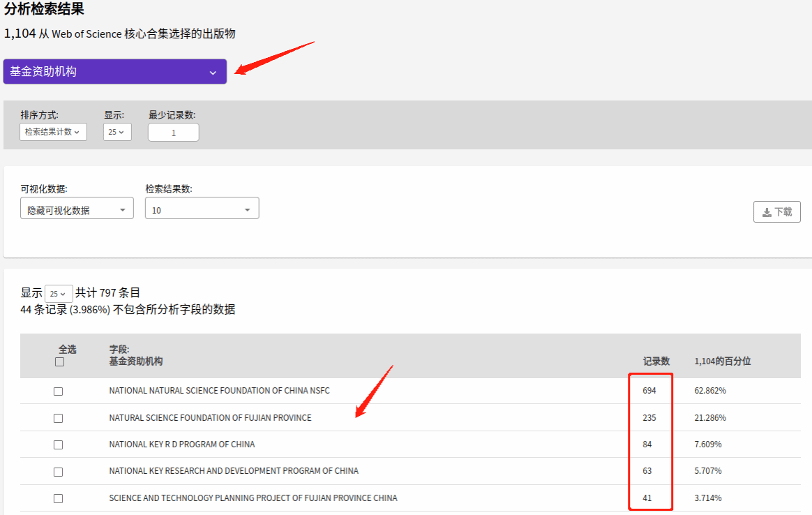Click percentage value 62.862%

[710, 391]
